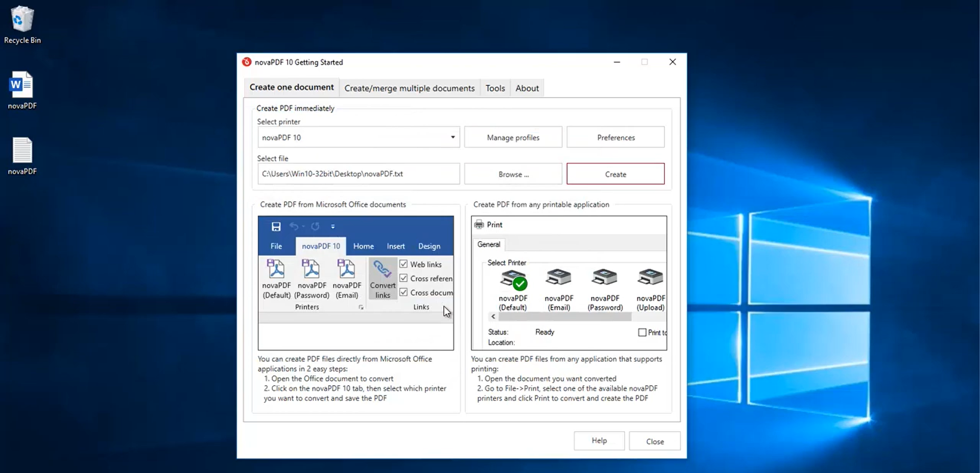Click the Design ribbon tab in preview

[x=429, y=246]
